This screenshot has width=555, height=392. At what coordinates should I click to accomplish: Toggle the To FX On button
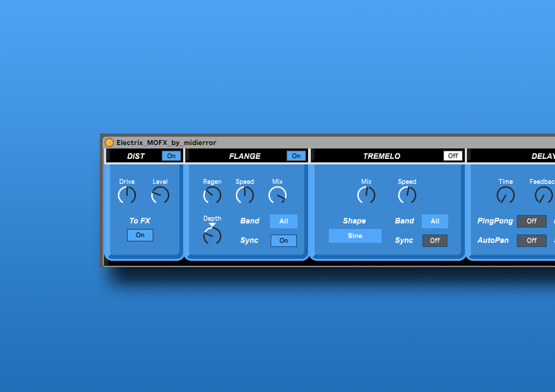140,235
